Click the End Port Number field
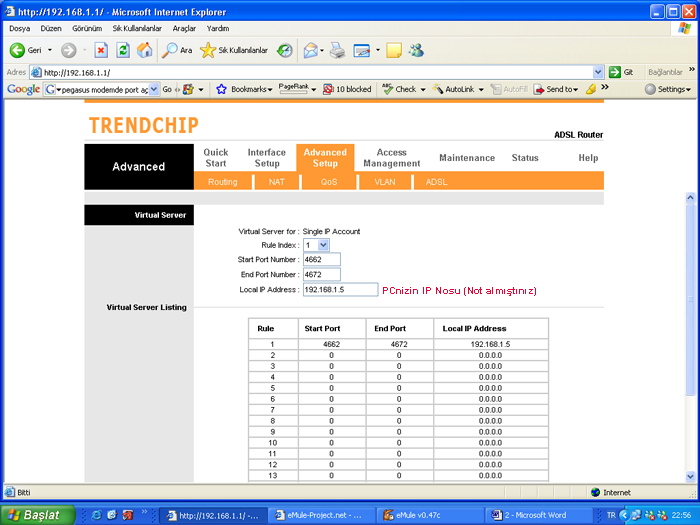Viewport: 700px width, 525px height. (x=321, y=275)
